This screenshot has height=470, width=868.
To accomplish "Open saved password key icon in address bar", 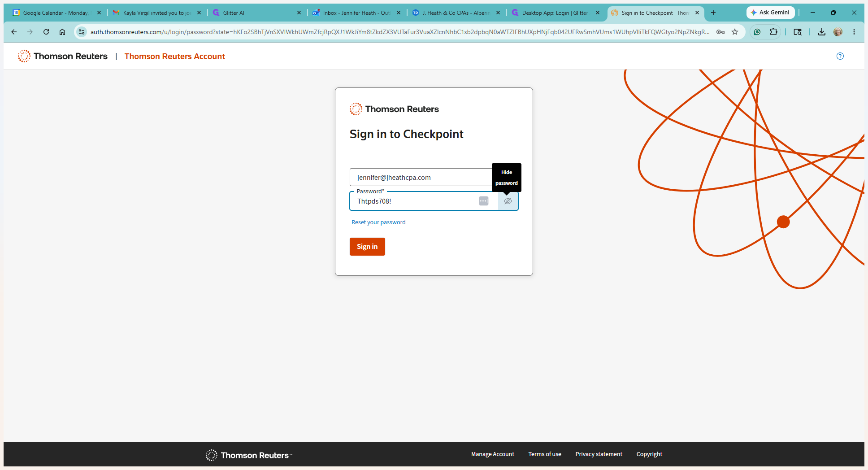I will tap(720, 32).
